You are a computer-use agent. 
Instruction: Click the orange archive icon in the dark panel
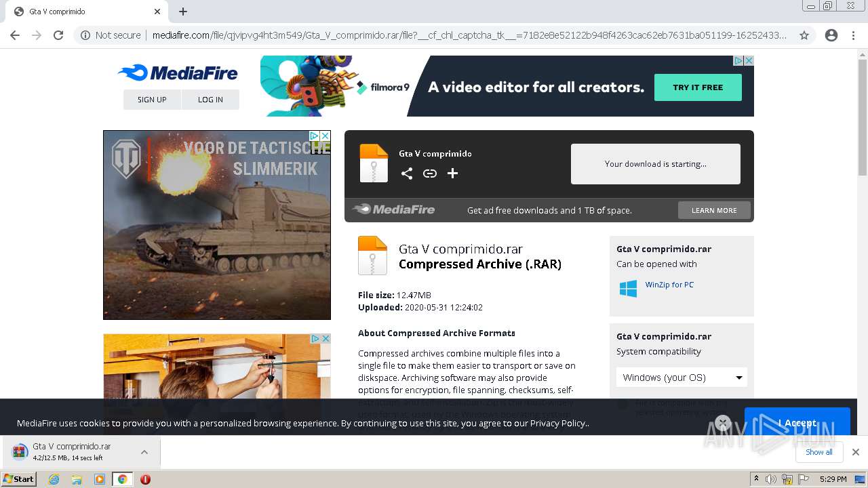[x=374, y=163]
